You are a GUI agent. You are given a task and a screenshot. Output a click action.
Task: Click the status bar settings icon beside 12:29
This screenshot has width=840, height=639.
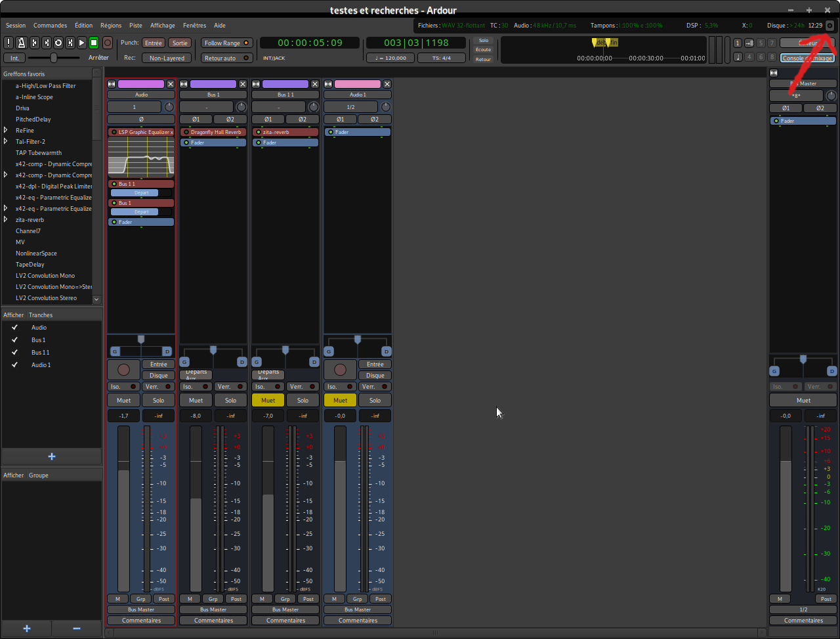pos(830,26)
